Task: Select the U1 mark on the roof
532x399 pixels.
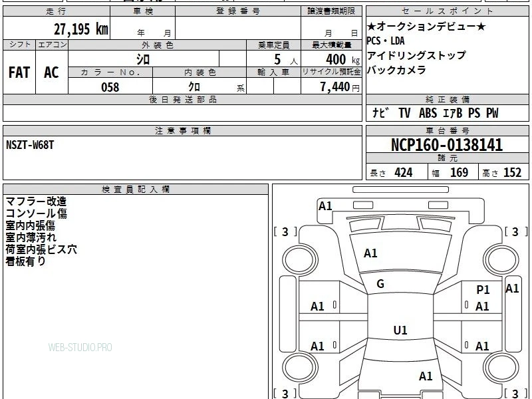Action: (400, 330)
